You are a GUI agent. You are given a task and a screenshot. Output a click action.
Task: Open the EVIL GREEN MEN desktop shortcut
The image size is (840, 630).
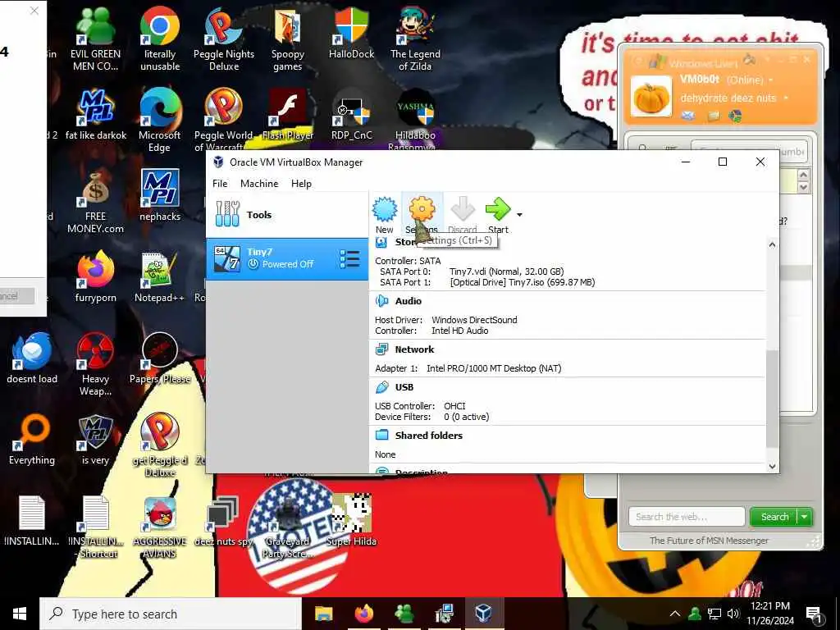(x=95, y=39)
